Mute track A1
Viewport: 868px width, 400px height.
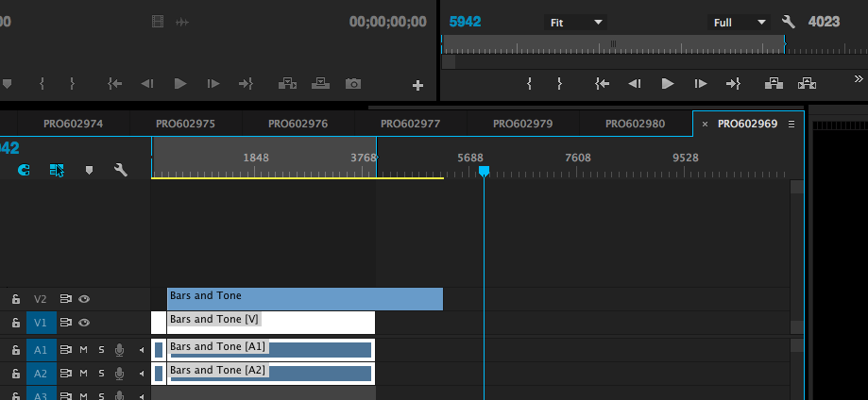click(84, 350)
